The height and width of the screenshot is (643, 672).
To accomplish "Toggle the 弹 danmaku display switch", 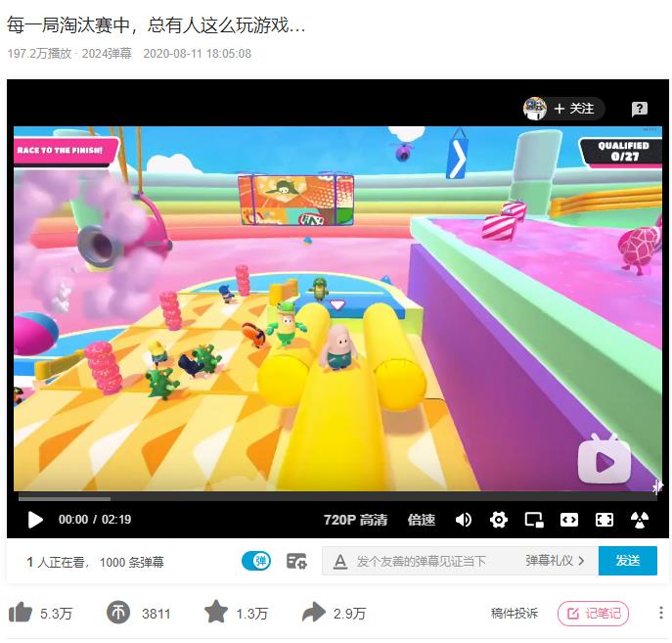I will [256, 561].
